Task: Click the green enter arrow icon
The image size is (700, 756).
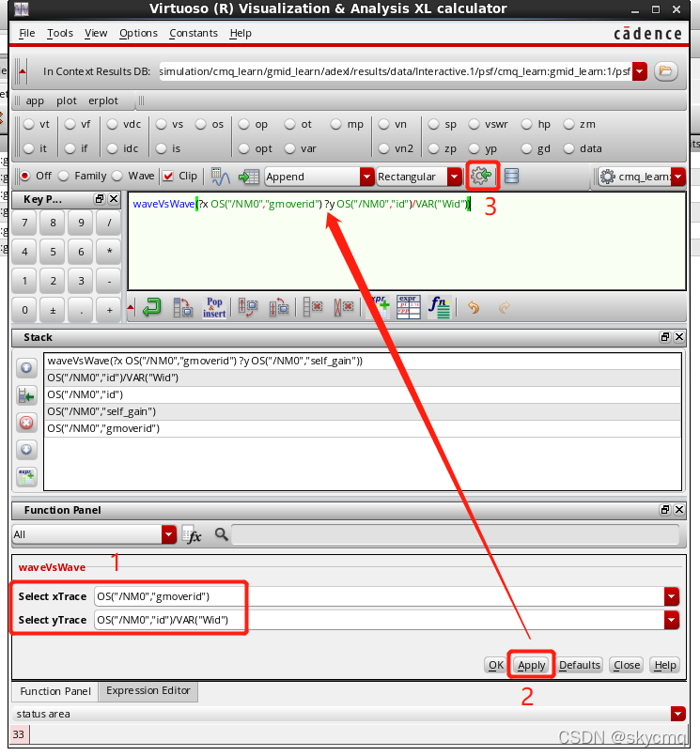Action: coord(152,307)
